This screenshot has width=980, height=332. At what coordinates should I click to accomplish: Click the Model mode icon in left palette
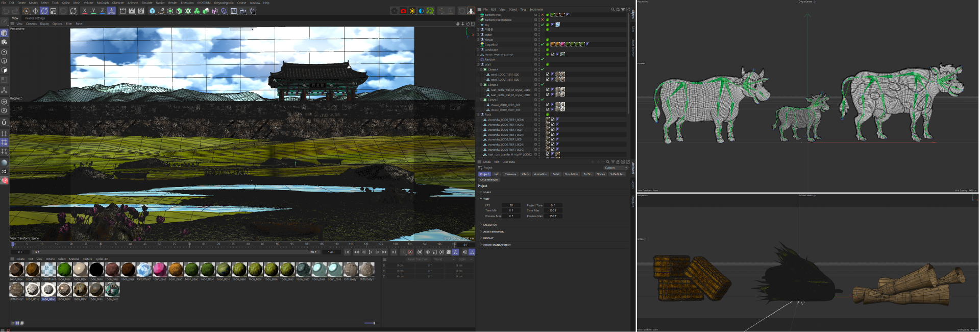(x=4, y=33)
